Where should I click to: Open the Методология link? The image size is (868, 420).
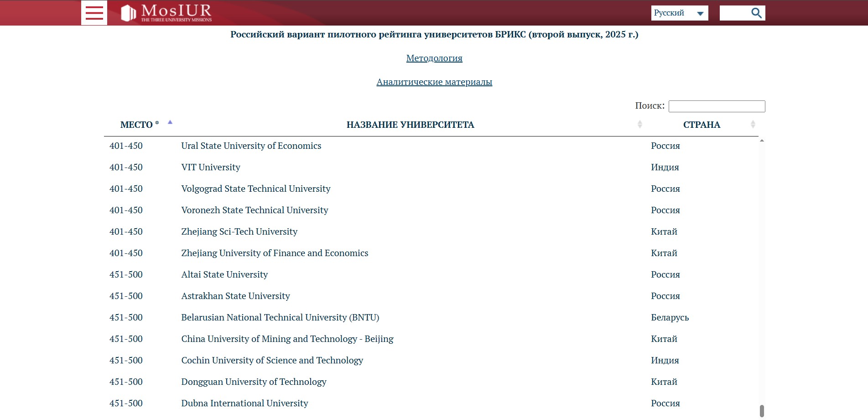pyautogui.click(x=434, y=58)
